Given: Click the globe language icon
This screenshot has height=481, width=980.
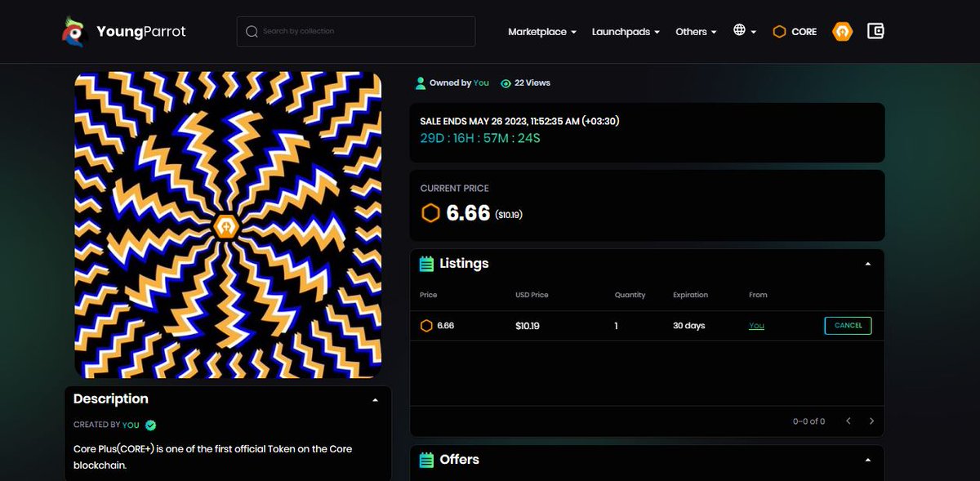Looking at the screenshot, I should (x=740, y=30).
